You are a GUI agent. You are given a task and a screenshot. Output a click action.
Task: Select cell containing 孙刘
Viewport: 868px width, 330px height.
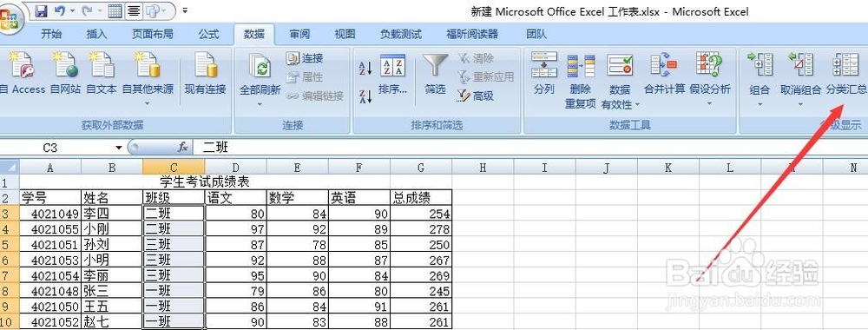pos(112,244)
